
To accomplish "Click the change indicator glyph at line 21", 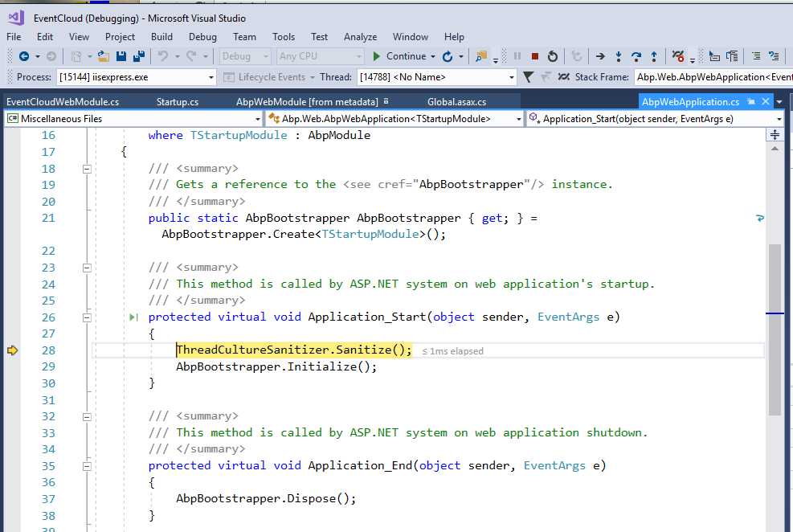I will click(759, 218).
